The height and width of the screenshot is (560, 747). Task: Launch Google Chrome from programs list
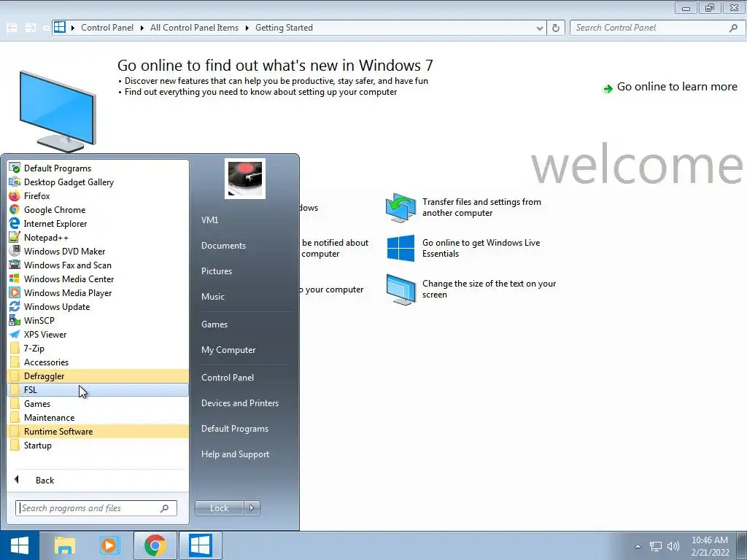click(x=15, y=209)
